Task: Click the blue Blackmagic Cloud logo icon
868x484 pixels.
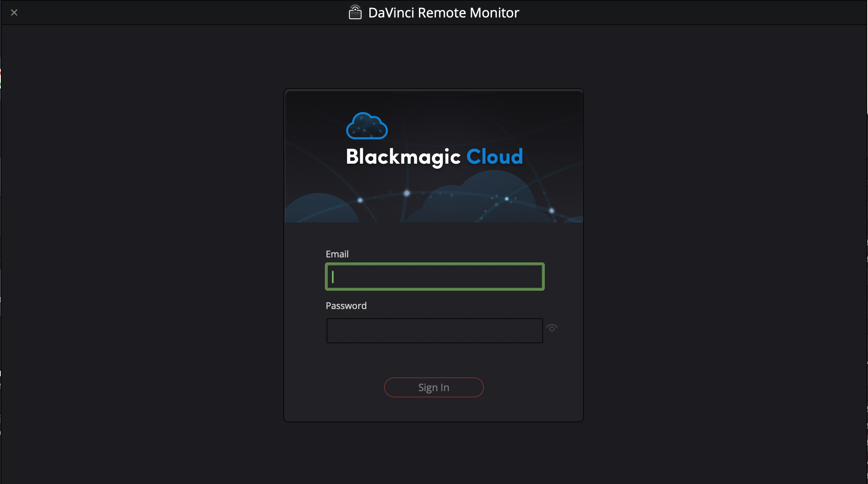Action: point(367,126)
